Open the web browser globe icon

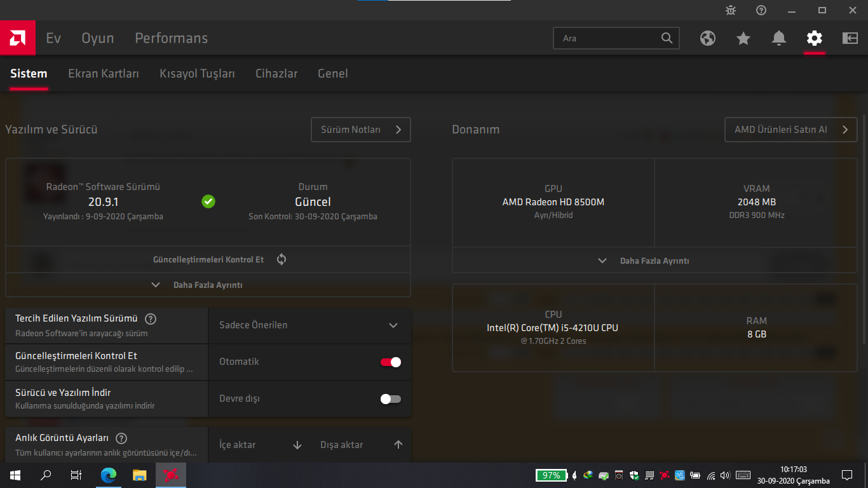coord(708,38)
